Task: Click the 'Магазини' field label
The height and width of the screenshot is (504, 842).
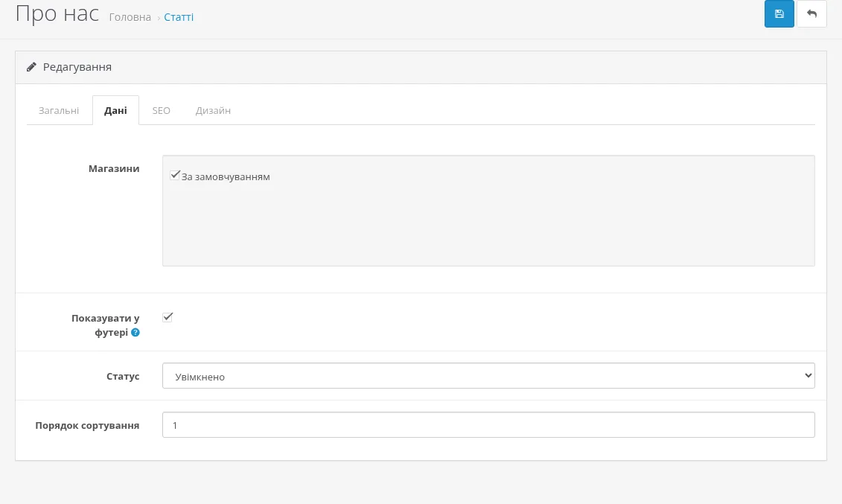Action: 114,168
